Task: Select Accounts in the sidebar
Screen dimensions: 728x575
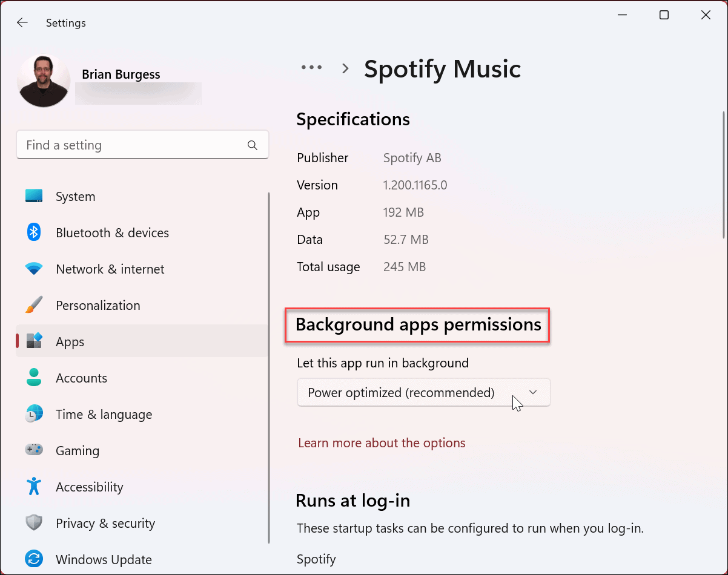Action: (x=142, y=378)
